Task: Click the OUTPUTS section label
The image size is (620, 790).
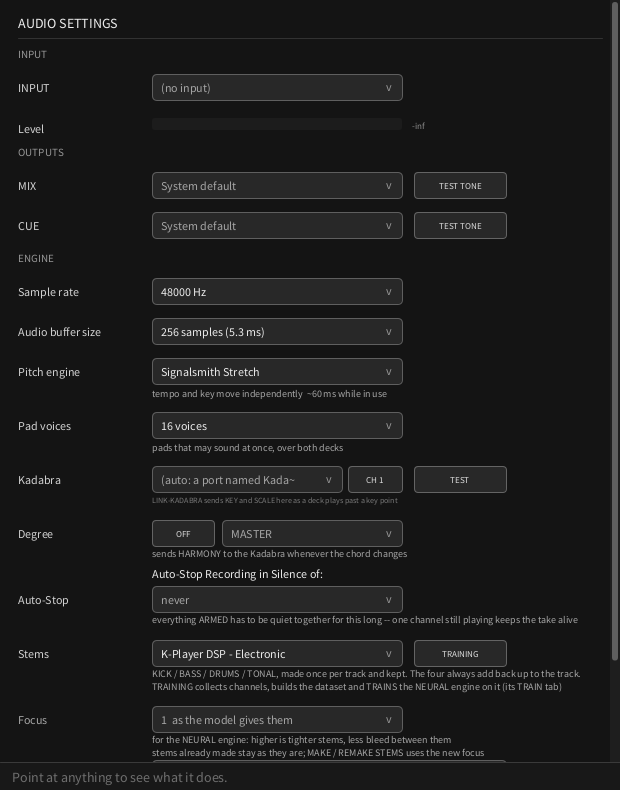Action: [x=41, y=152]
